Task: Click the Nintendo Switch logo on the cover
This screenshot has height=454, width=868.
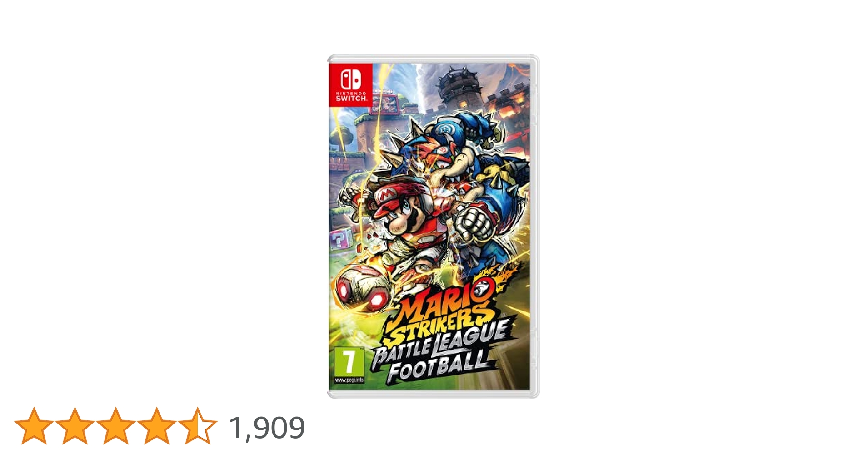Action: point(350,84)
